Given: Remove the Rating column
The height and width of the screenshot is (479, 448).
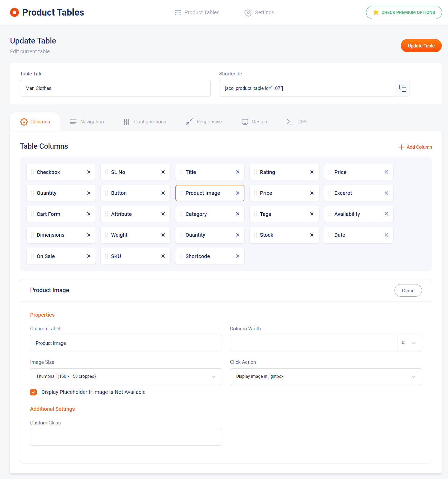Looking at the screenshot, I should click(x=312, y=172).
